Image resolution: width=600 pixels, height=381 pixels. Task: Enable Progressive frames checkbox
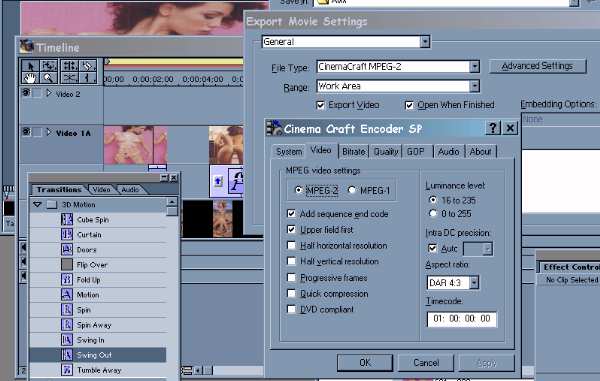pos(291,277)
